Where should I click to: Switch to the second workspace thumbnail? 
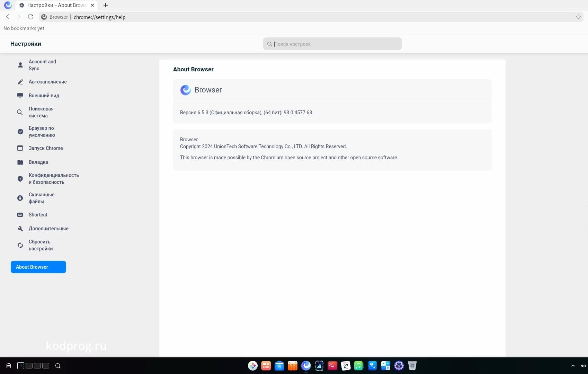tap(29, 366)
